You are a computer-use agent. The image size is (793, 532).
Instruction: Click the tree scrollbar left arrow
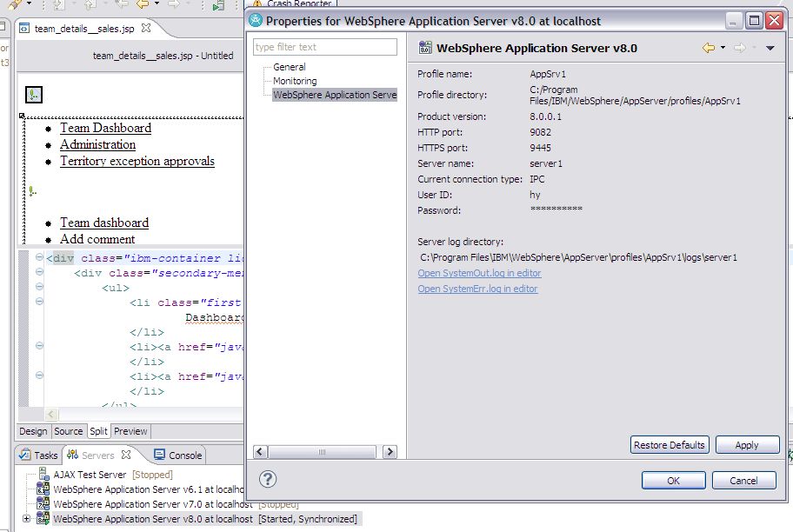click(x=260, y=452)
